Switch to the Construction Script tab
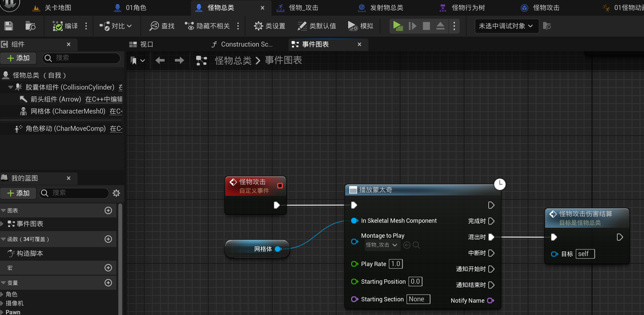Screen dimensions: 644x315 click(242, 44)
